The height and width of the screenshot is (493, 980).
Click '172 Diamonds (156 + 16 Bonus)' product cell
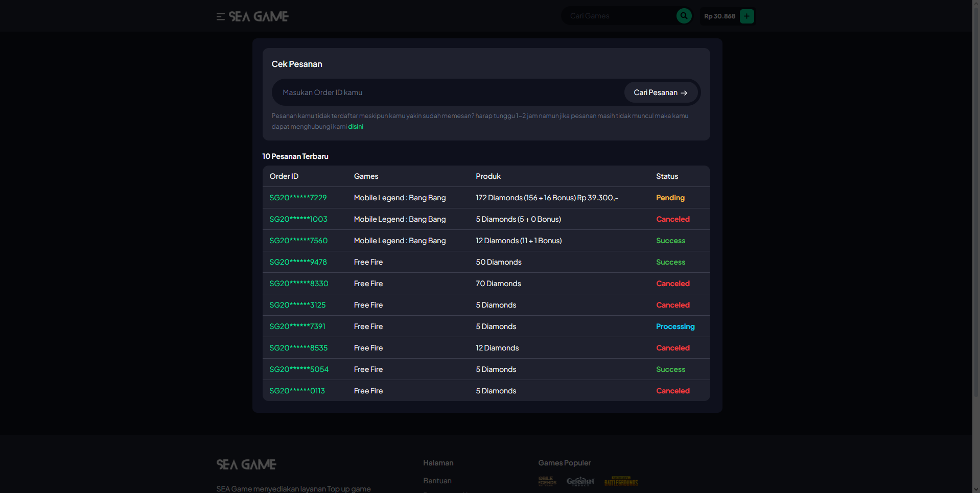coord(547,198)
